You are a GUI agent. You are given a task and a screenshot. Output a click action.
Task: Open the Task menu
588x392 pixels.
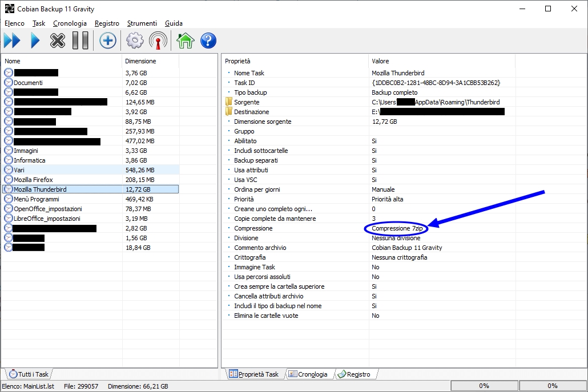pyautogui.click(x=39, y=23)
